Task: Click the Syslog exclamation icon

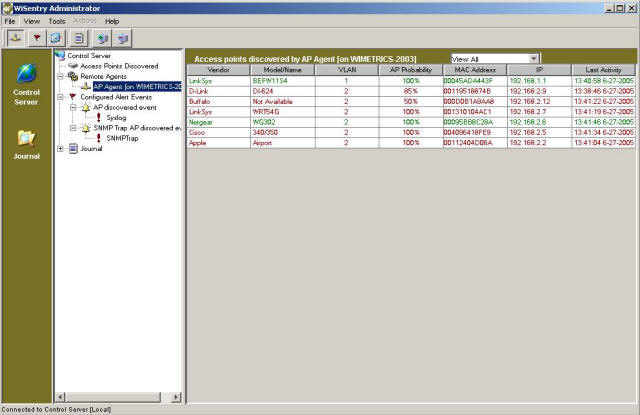Action: (98, 118)
